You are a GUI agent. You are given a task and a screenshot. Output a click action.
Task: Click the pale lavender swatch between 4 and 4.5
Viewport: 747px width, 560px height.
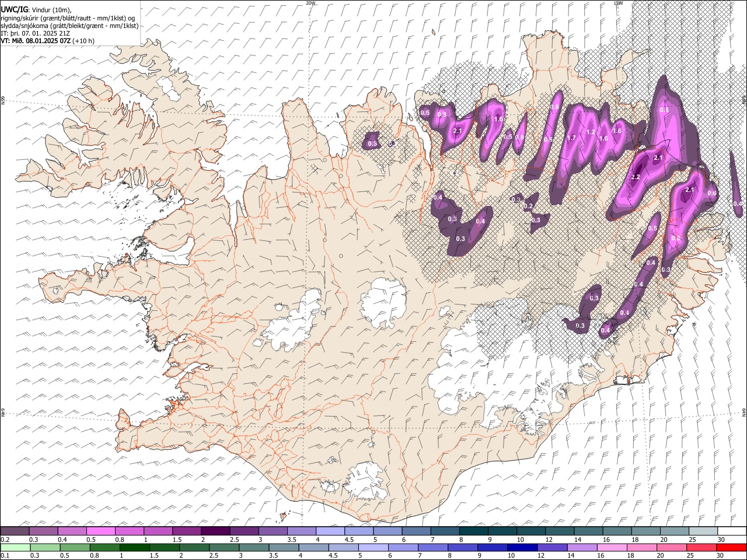(330, 531)
